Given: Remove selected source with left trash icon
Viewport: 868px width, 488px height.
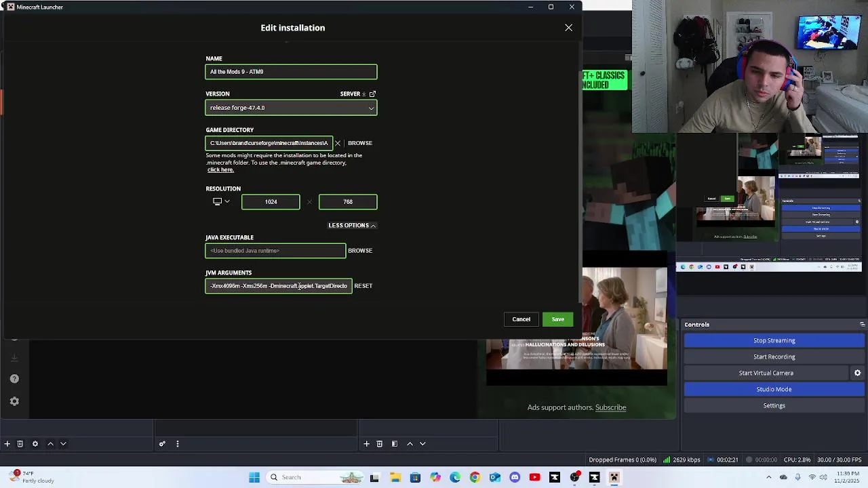Looking at the screenshot, I should (20, 444).
